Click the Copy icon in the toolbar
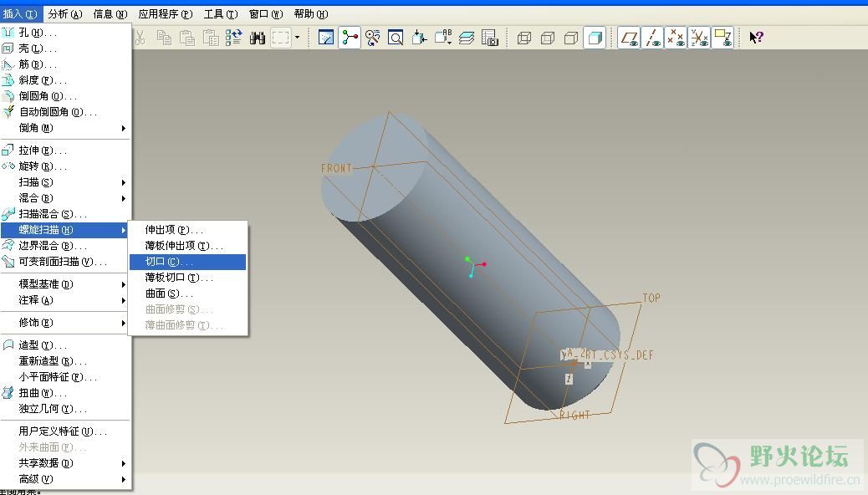The image size is (868, 495). pyautogui.click(x=164, y=38)
